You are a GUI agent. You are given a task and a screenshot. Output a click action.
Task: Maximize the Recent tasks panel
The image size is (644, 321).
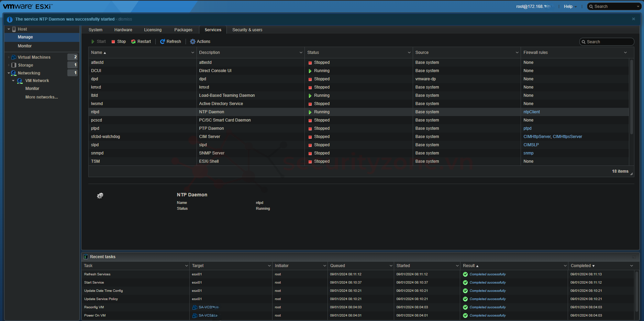[x=634, y=257]
